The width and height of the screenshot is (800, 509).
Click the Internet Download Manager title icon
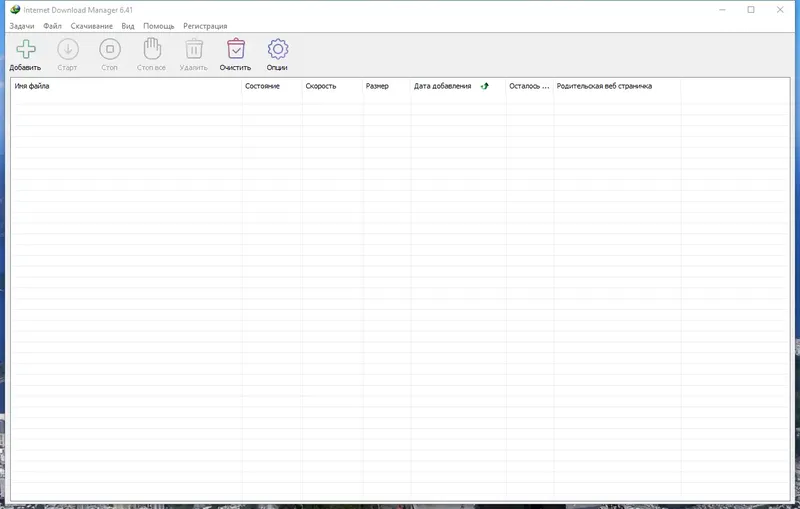15,10
